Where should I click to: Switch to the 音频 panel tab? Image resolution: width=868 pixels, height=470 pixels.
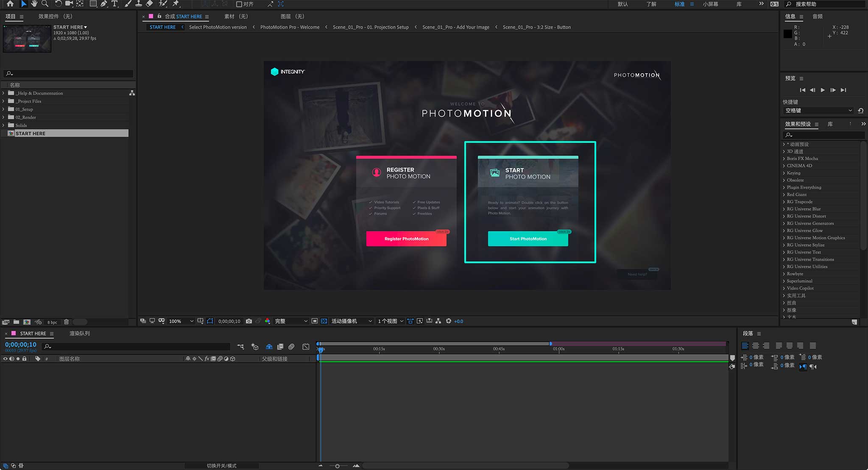tap(818, 17)
